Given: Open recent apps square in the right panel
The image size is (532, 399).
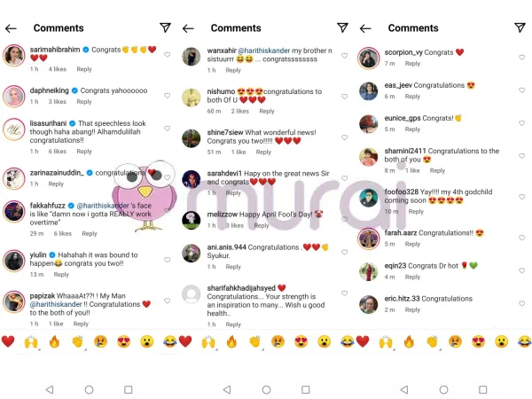Looking at the screenshot, I should click(483, 389).
